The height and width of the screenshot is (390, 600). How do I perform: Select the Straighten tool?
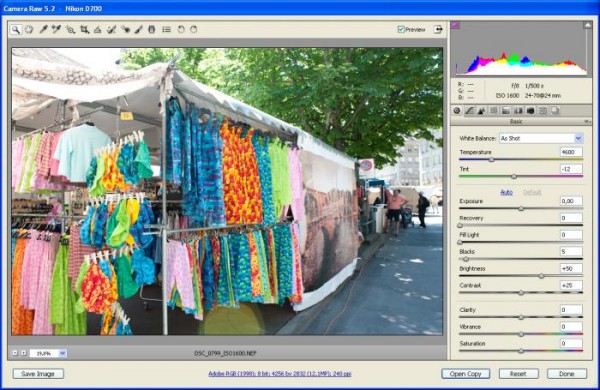tap(98, 29)
